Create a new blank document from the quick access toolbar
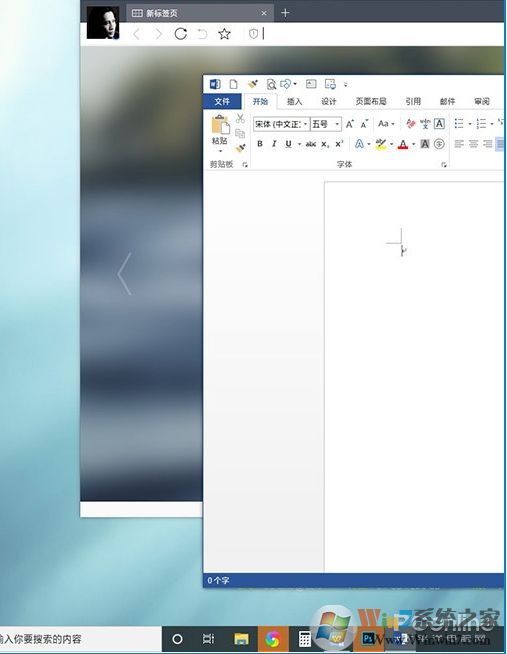This screenshot has width=507, height=654. [233, 84]
